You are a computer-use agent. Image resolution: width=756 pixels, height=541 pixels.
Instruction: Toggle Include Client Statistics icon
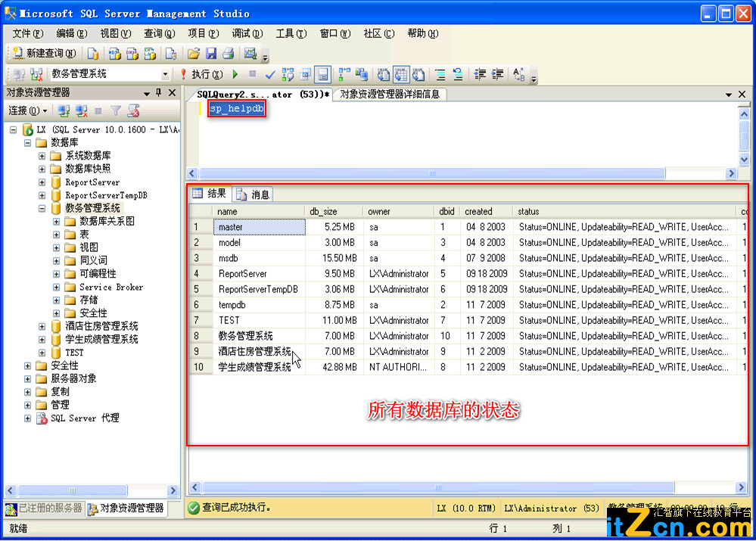[x=362, y=74]
